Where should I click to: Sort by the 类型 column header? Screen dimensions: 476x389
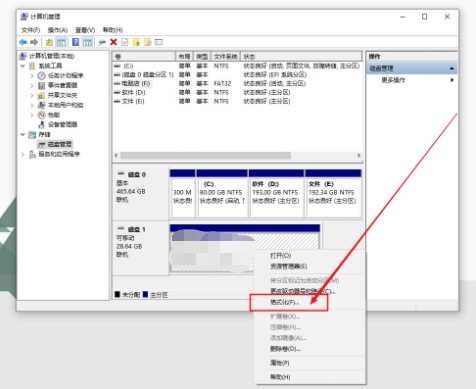(202, 56)
